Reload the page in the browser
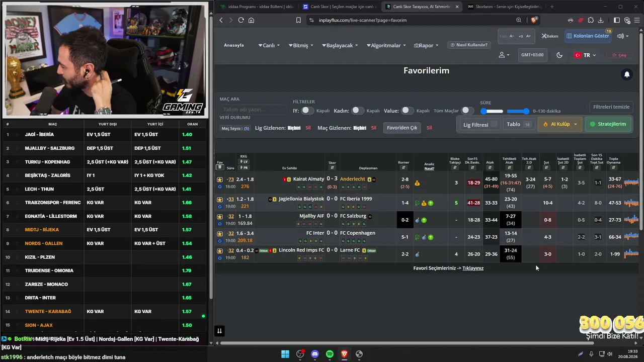 (241, 20)
